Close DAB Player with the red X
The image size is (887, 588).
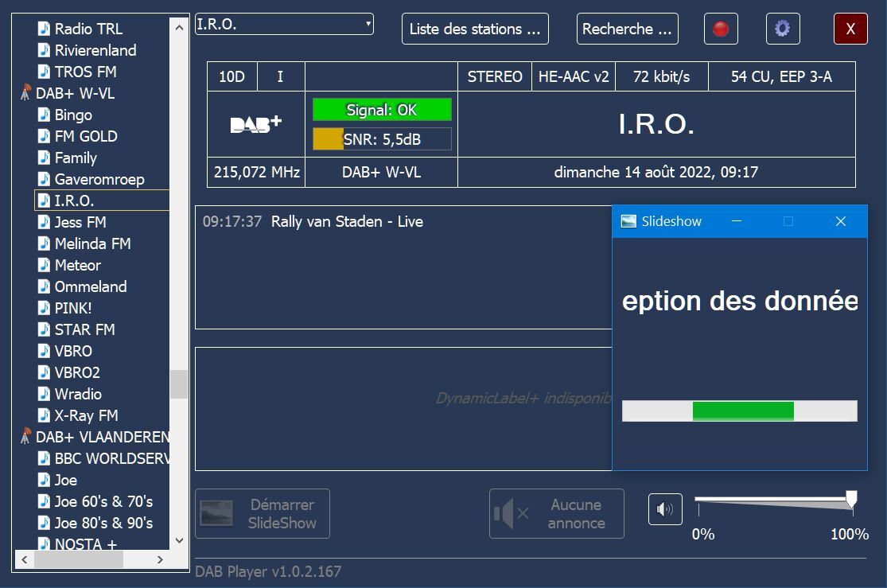850,29
